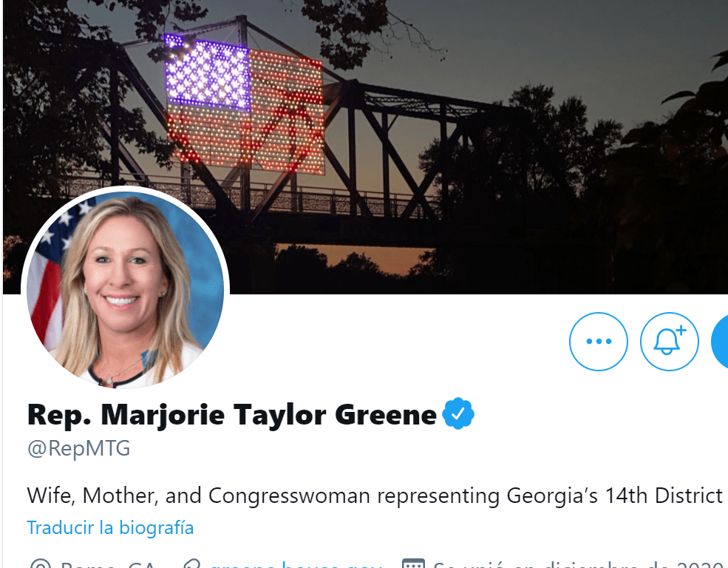
Task: Open the three-dot more options button
Action: (x=599, y=342)
